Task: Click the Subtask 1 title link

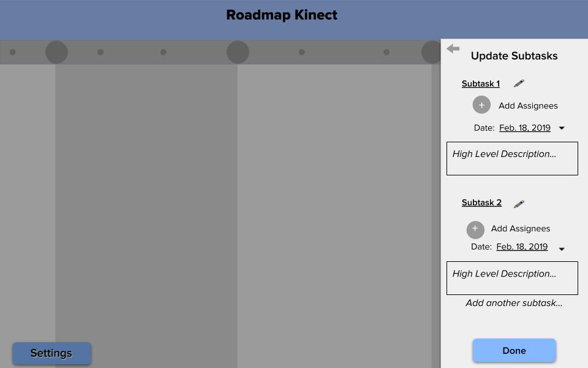Action: click(x=481, y=84)
